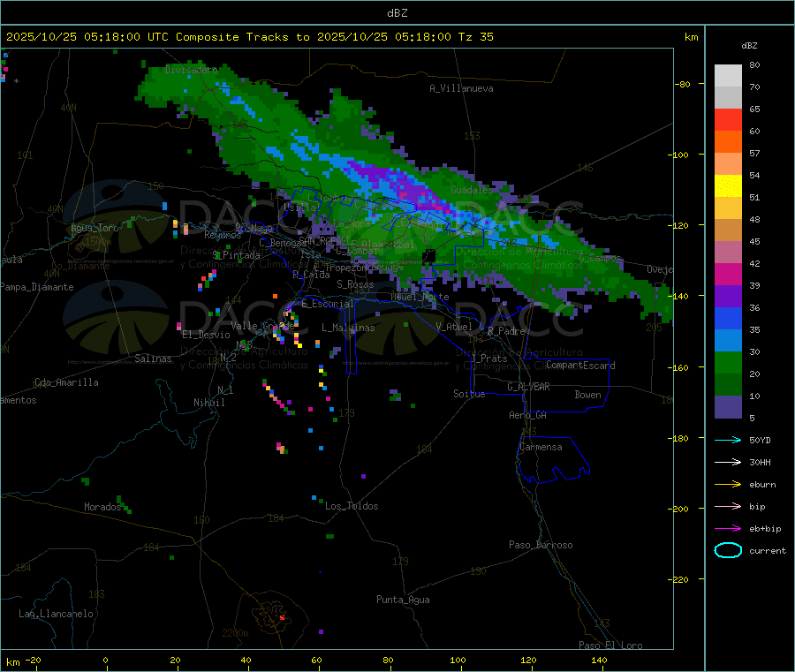This screenshot has width=795, height=672.
Task: Click the Punta_Agua map label
Action: tap(403, 600)
